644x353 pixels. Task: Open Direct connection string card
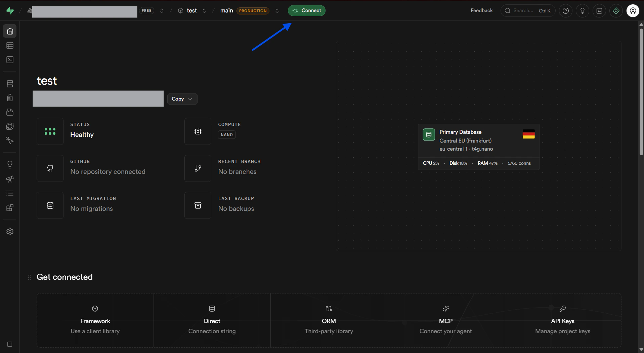212,320
